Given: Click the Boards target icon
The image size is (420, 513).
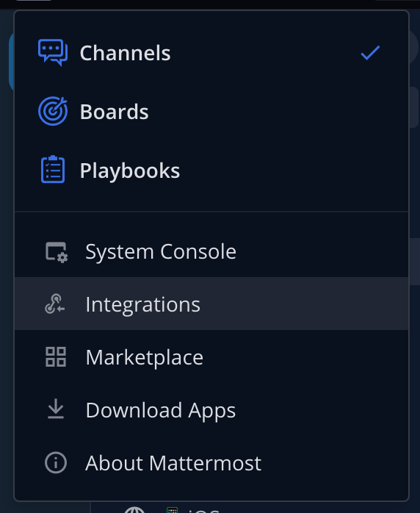Looking at the screenshot, I should click(x=53, y=111).
